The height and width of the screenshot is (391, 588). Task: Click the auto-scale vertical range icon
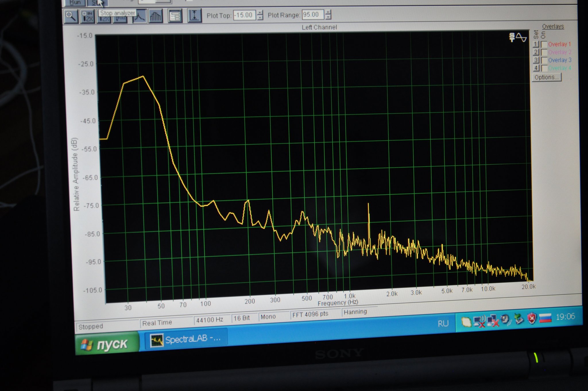(195, 16)
